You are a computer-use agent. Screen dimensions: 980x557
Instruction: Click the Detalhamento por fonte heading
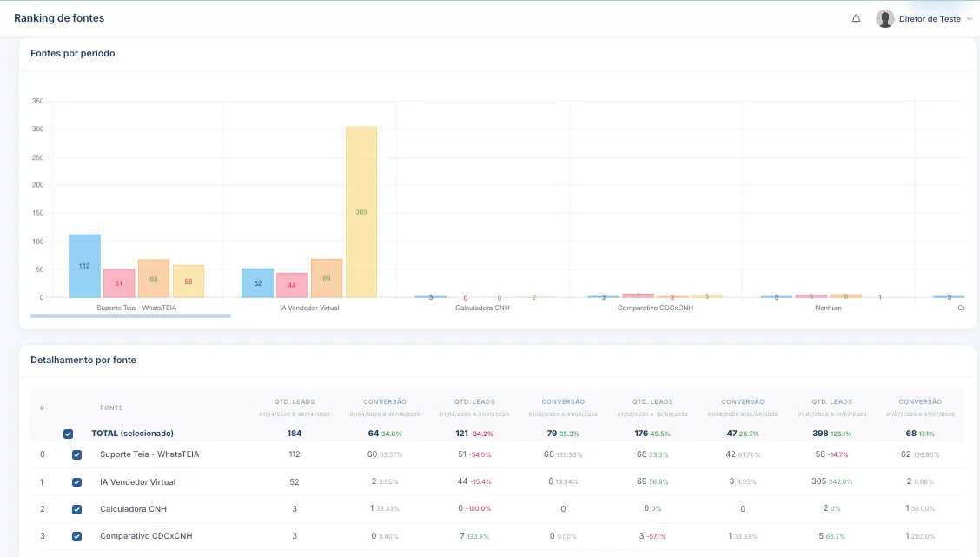coord(83,360)
